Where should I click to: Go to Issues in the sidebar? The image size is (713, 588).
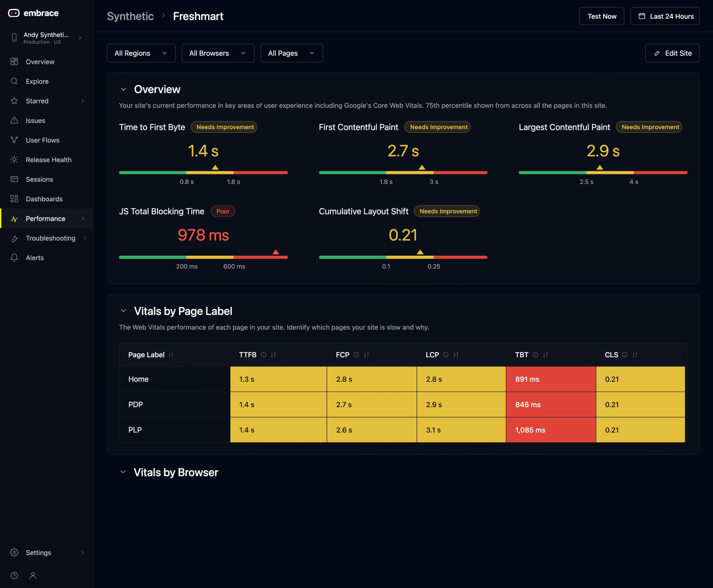pyautogui.click(x=47, y=120)
